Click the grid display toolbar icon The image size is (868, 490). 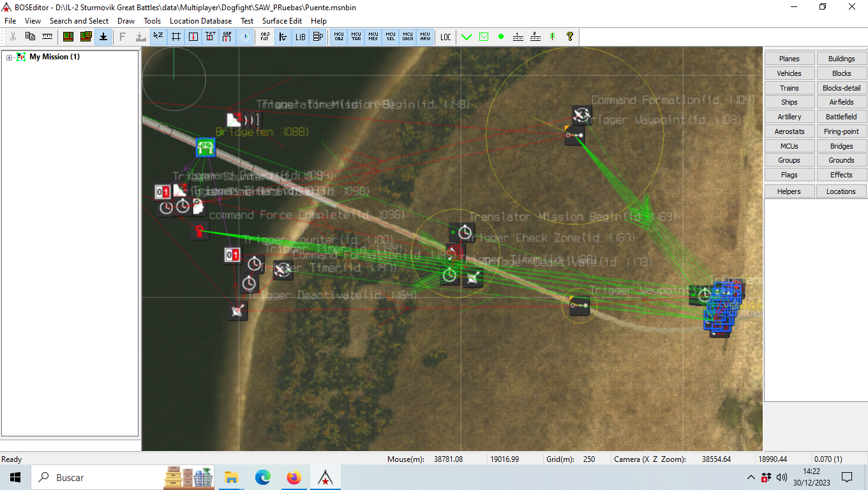[x=176, y=37]
